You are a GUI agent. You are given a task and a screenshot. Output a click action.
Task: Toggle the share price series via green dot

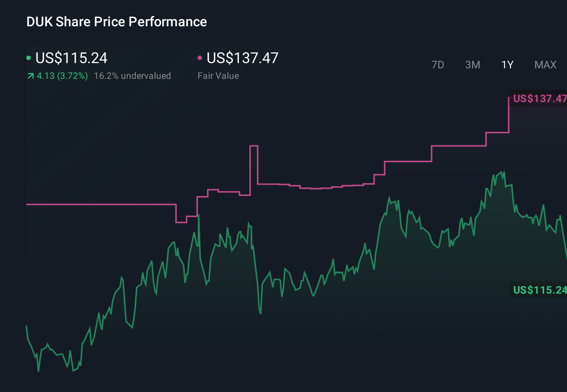[x=29, y=58]
